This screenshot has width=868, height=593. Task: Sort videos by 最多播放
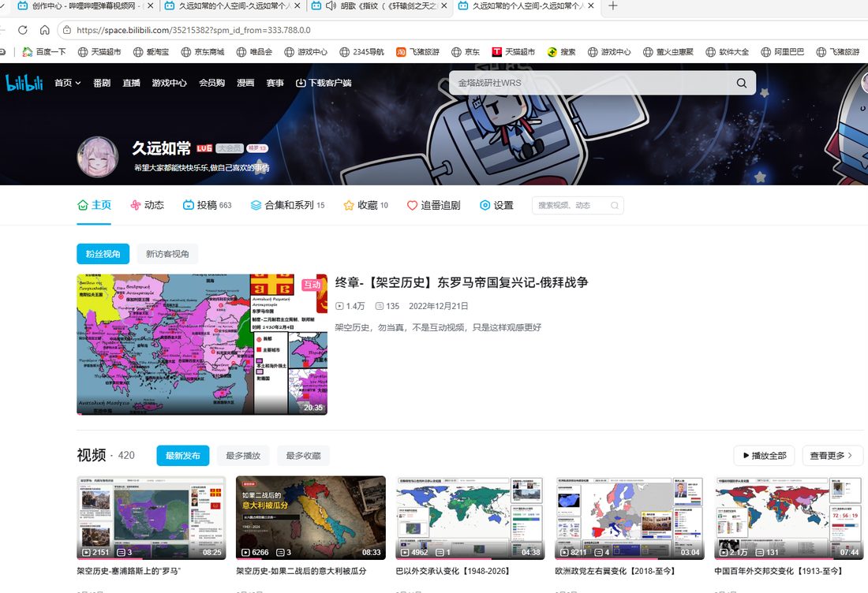[x=243, y=456]
